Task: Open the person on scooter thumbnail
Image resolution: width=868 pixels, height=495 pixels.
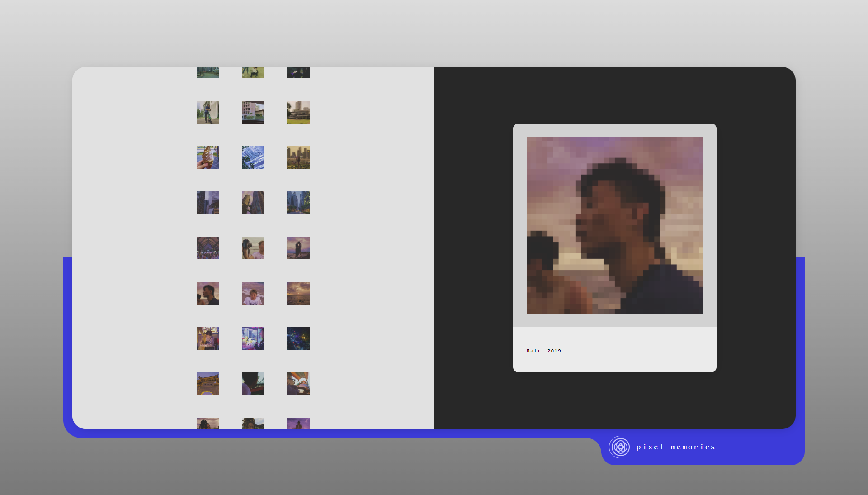Action: [x=208, y=112]
